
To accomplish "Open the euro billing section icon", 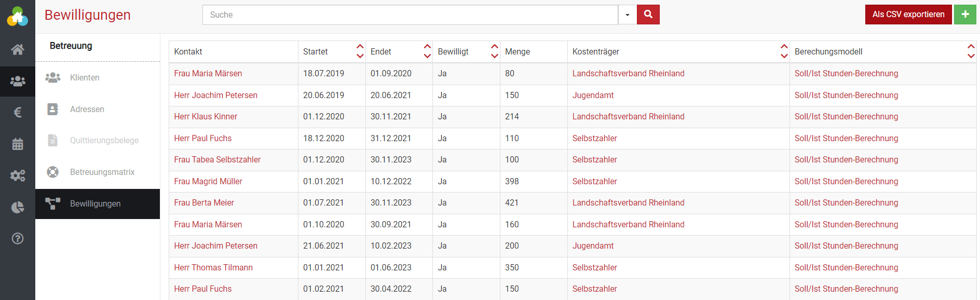I will click(18, 112).
